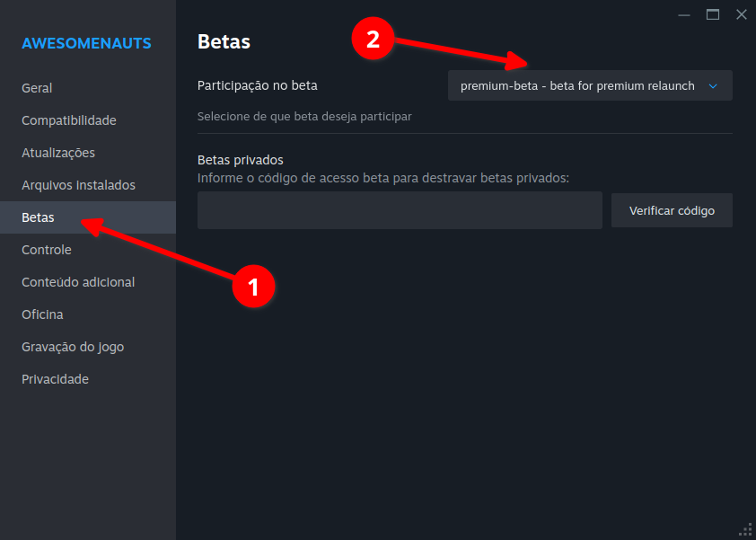Viewport: 756px width, 540px height.
Task: Click the Verificar código button
Action: [672, 211]
